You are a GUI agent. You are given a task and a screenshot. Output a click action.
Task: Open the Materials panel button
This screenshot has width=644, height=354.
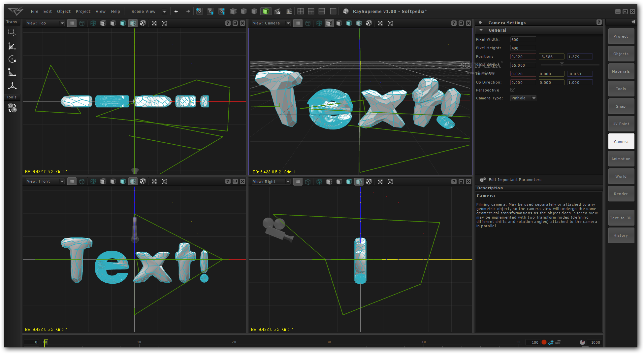pyautogui.click(x=621, y=71)
